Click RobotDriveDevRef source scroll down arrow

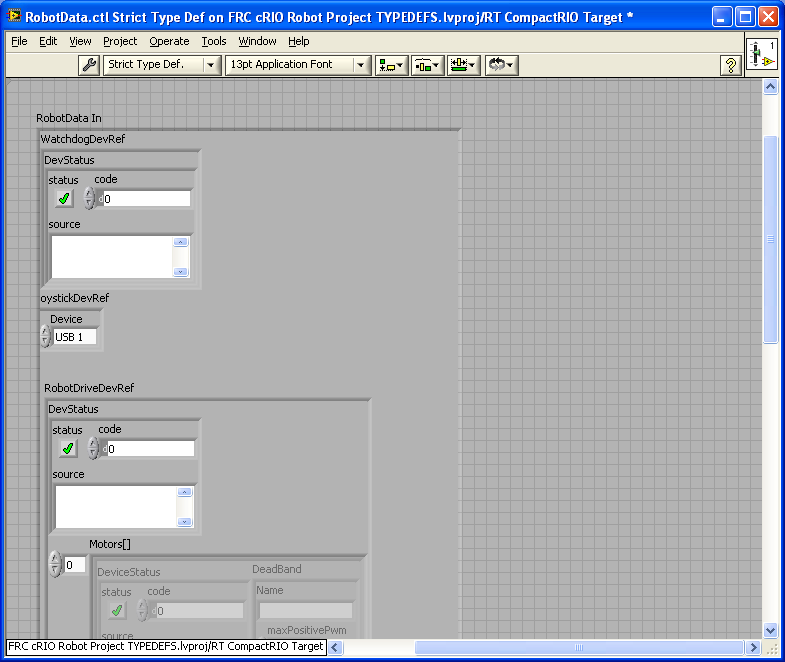point(185,522)
